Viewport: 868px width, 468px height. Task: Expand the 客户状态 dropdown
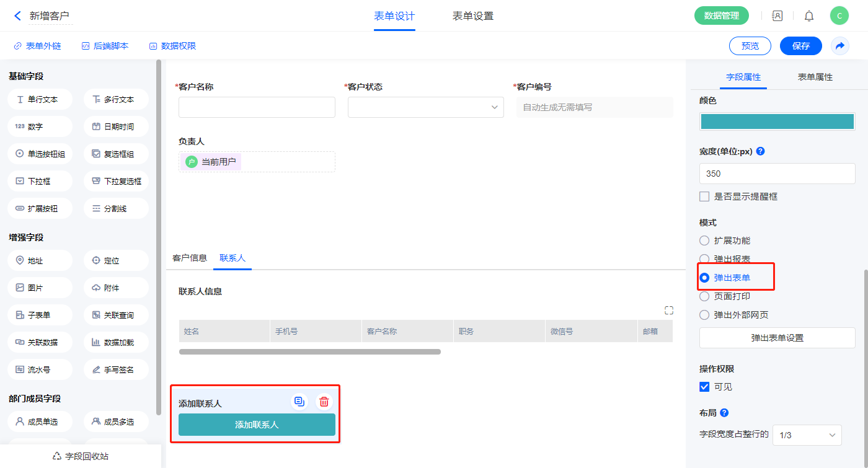pos(425,107)
